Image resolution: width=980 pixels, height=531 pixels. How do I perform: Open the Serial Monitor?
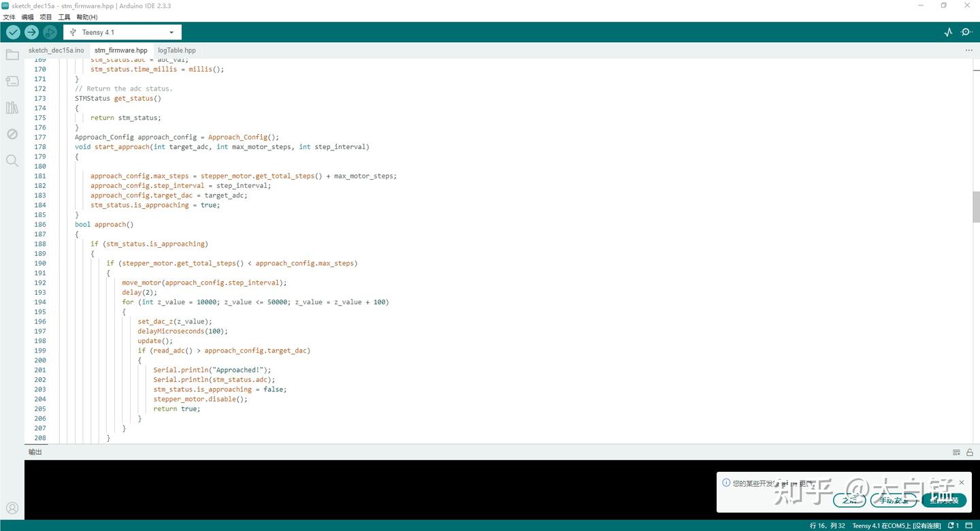pos(966,32)
